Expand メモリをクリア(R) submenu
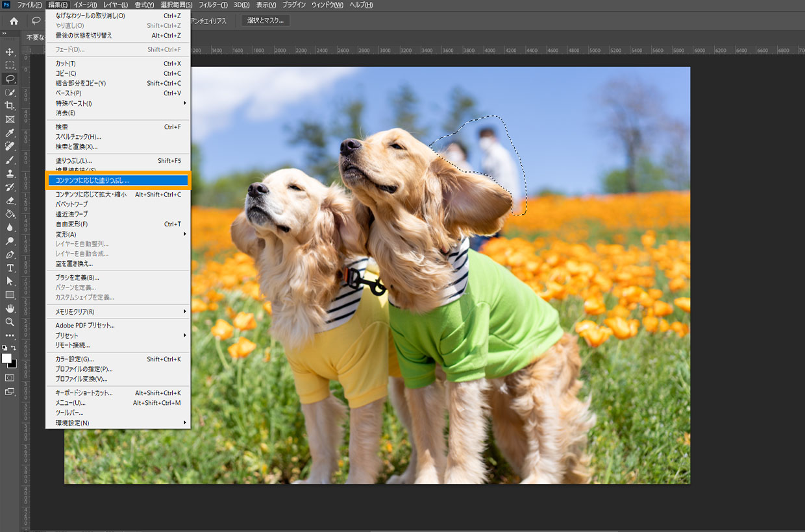This screenshot has width=805, height=532. pyautogui.click(x=117, y=311)
